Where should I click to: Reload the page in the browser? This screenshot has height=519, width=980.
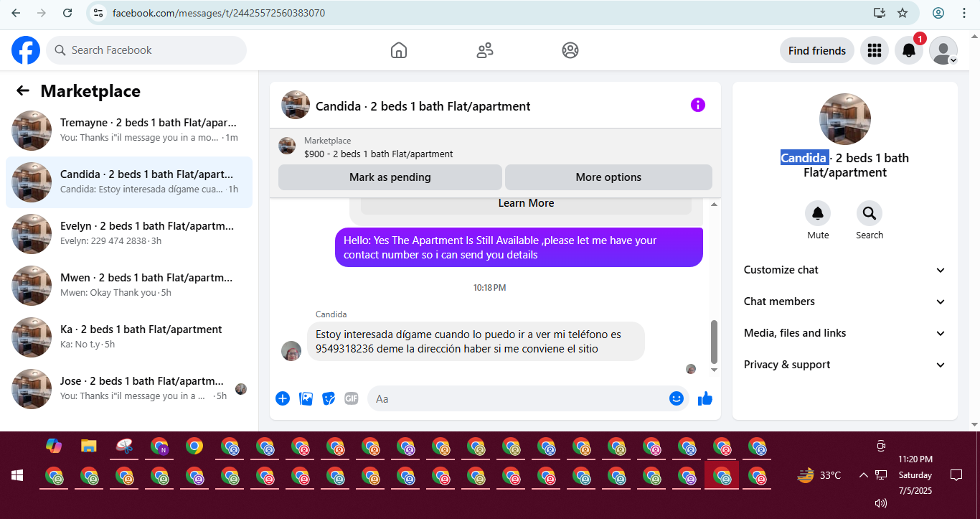click(x=67, y=13)
